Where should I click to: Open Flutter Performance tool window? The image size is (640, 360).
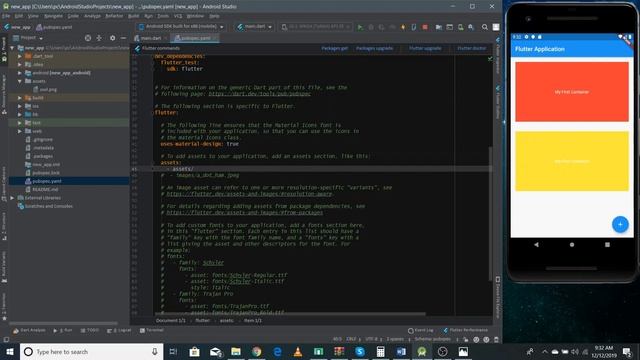tap(465, 330)
